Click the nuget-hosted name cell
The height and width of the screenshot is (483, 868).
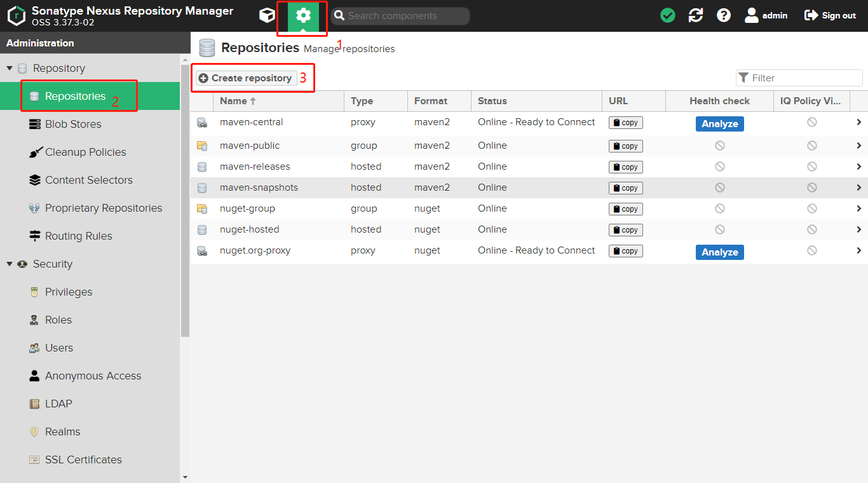(278, 229)
